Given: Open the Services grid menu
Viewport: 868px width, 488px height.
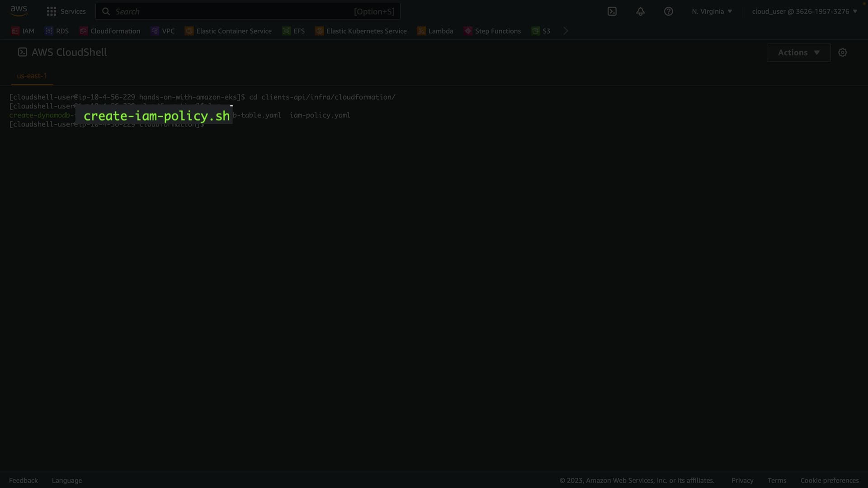Looking at the screenshot, I should point(66,11).
